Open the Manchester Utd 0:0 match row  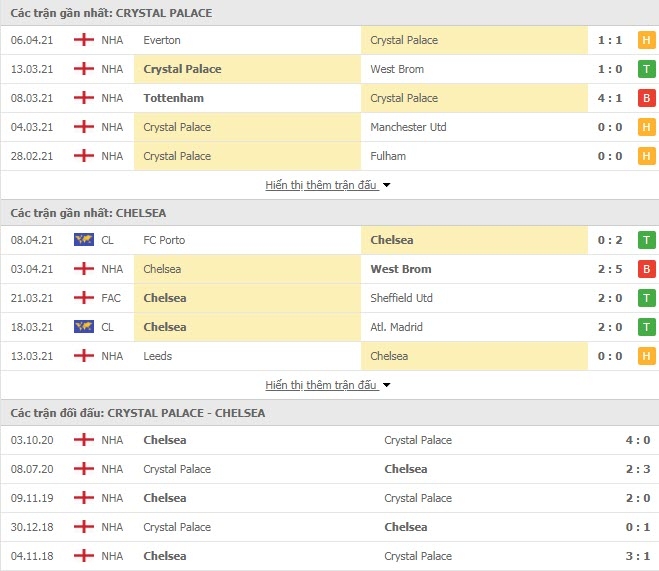[330, 127]
